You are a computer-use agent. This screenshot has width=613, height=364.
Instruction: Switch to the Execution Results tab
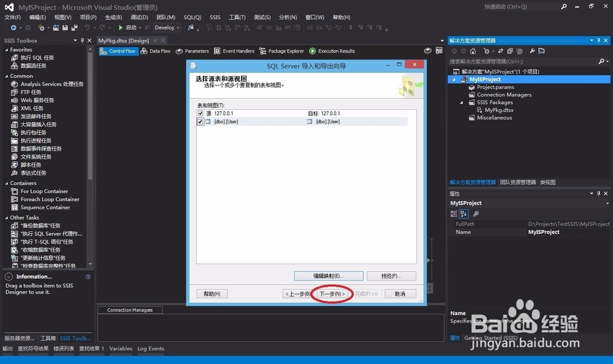pyautogui.click(x=332, y=51)
